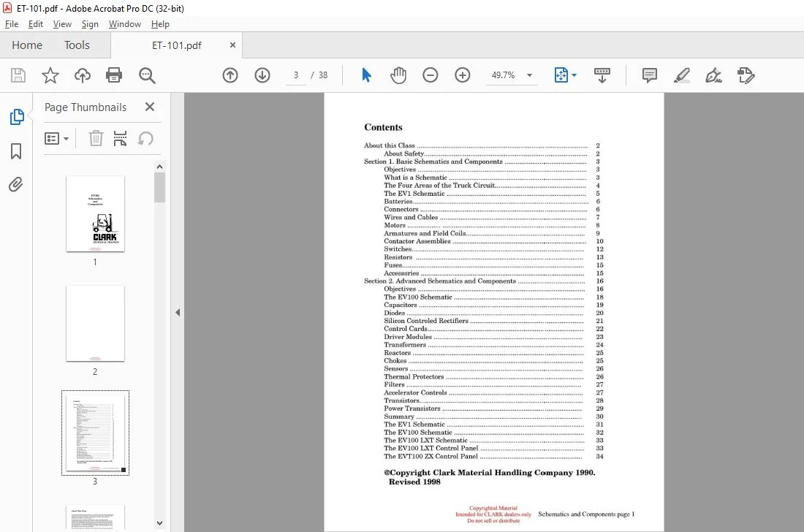Open the Window menu
This screenshot has width=804, height=532.
coord(124,24)
